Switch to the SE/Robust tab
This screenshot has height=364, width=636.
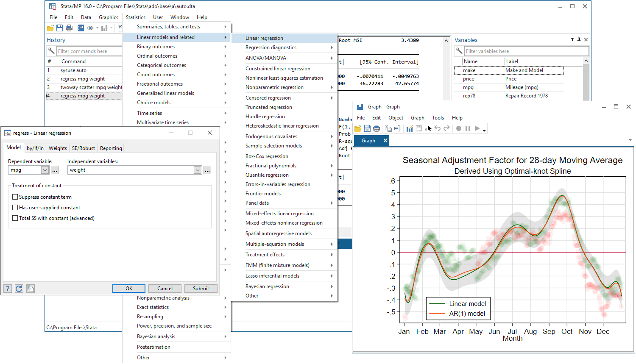[83, 148]
